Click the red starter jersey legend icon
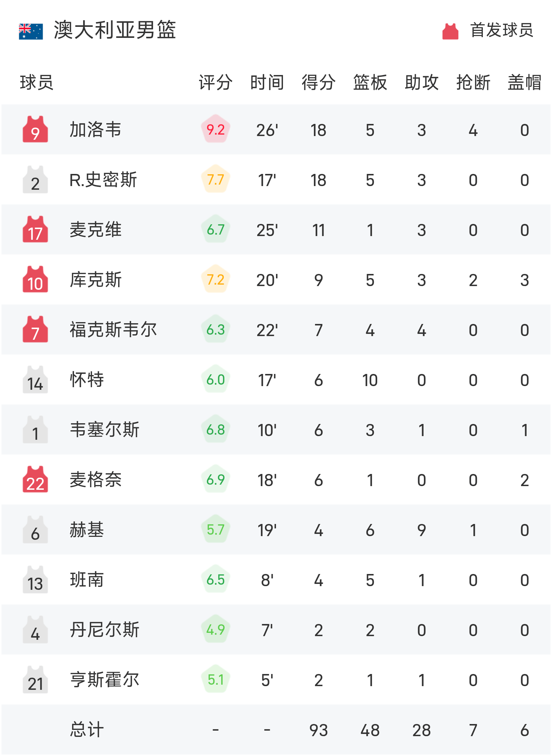552x756 pixels. (x=450, y=31)
